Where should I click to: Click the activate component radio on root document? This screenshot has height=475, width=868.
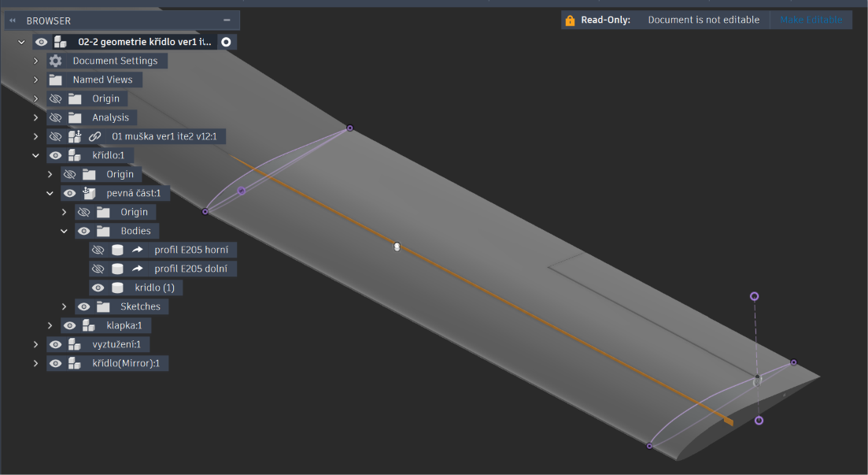point(226,42)
